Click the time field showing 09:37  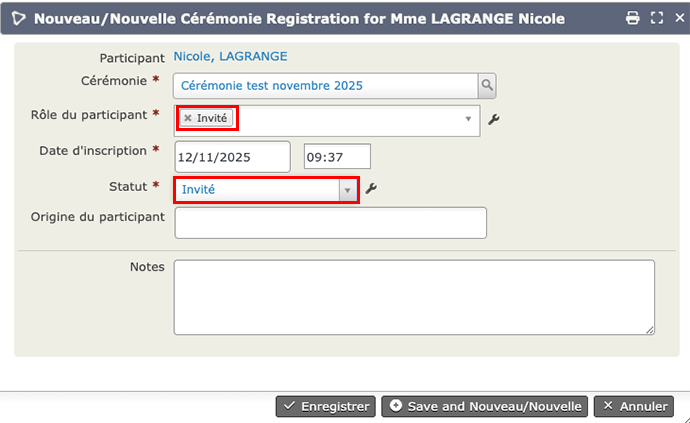337,157
